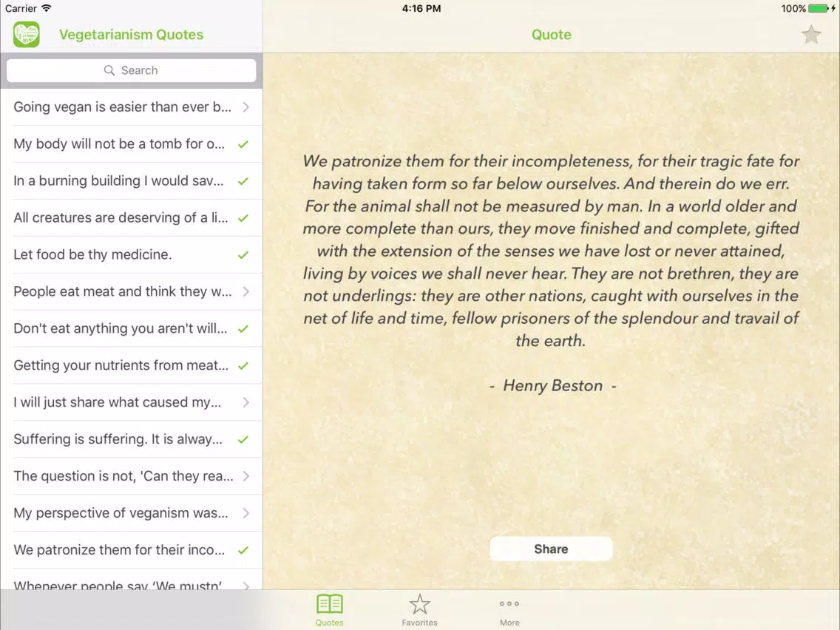The width and height of the screenshot is (840, 630).
Task: Select quote 'People eat meat and think they w...'
Action: click(132, 291)
